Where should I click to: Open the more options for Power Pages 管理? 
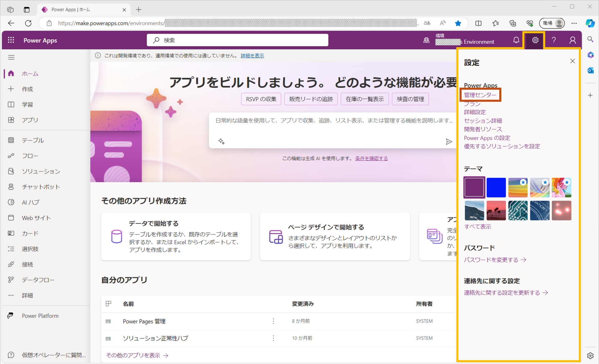273,321
